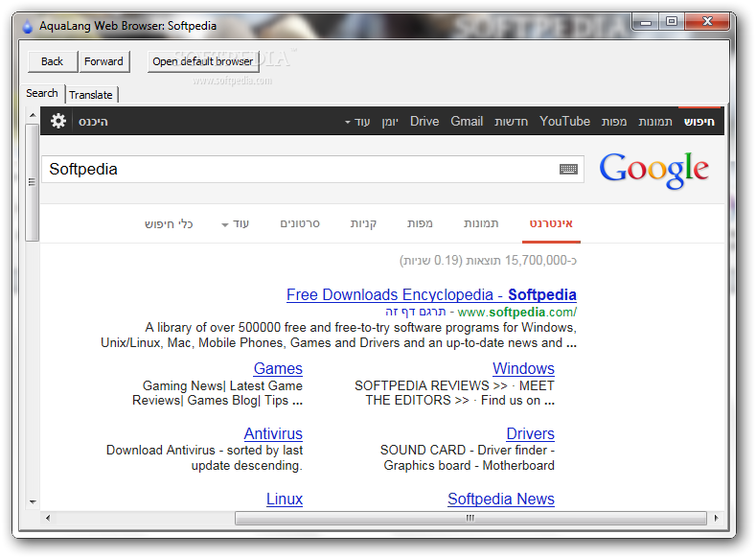756x558 pixels.
Task: Open Free Downloads Encyclopedia - Softpedia result
Action: pyautogui.click(x=431, y=294)
